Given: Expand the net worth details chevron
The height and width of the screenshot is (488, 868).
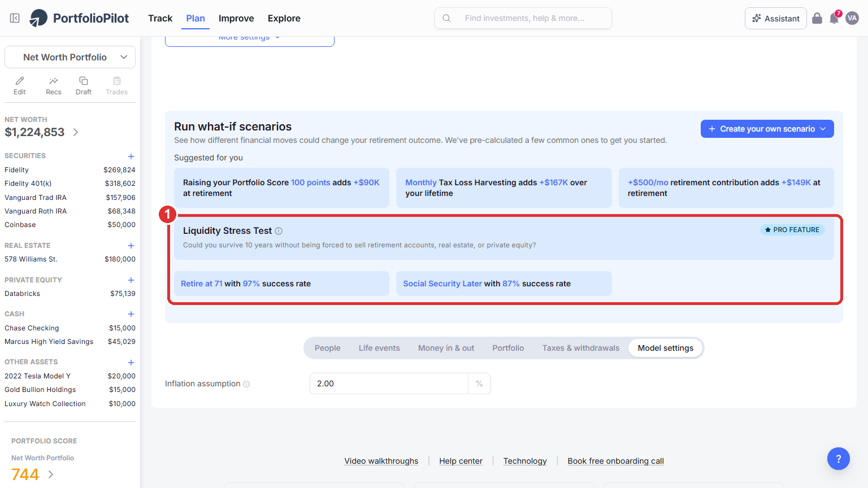Looking at the screenshot, I should [x=76, y=132].
